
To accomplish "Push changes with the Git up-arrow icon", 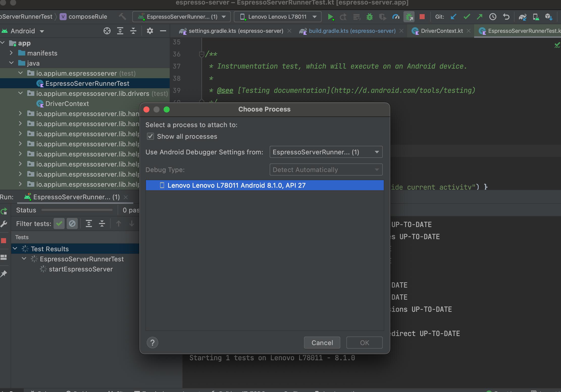I will click(x=479, y=17).
